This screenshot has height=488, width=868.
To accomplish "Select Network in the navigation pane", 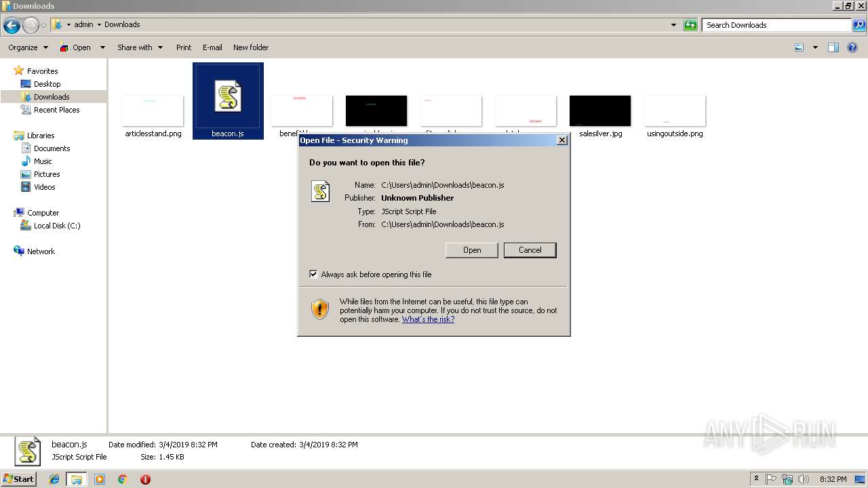I will click(41, 251).
